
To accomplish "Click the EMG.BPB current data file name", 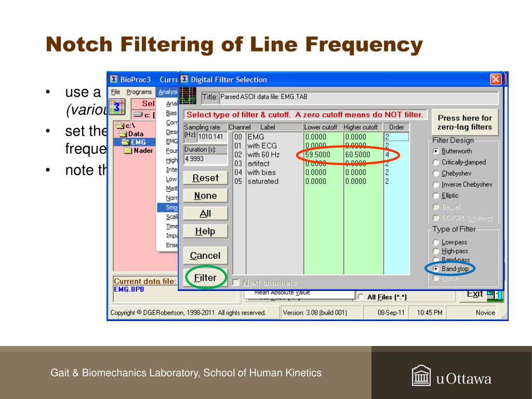I will coord(129,289).
